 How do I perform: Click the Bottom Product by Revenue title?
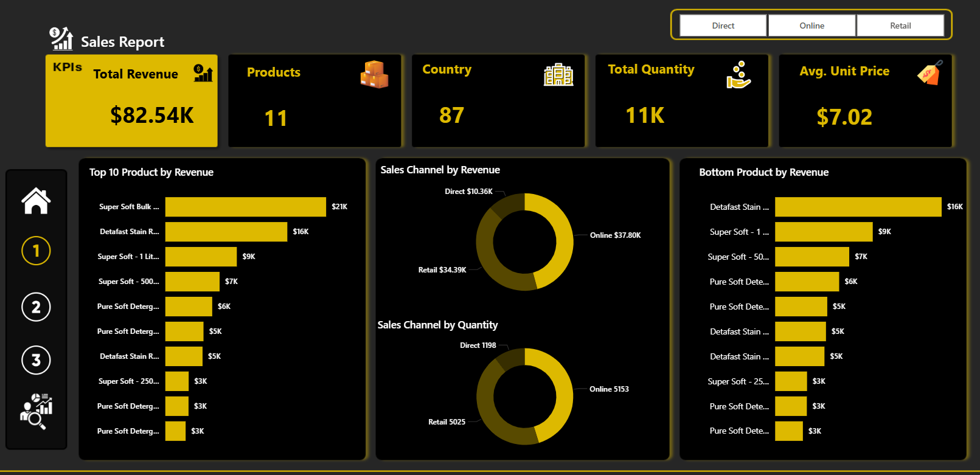(x=764, y=172)
